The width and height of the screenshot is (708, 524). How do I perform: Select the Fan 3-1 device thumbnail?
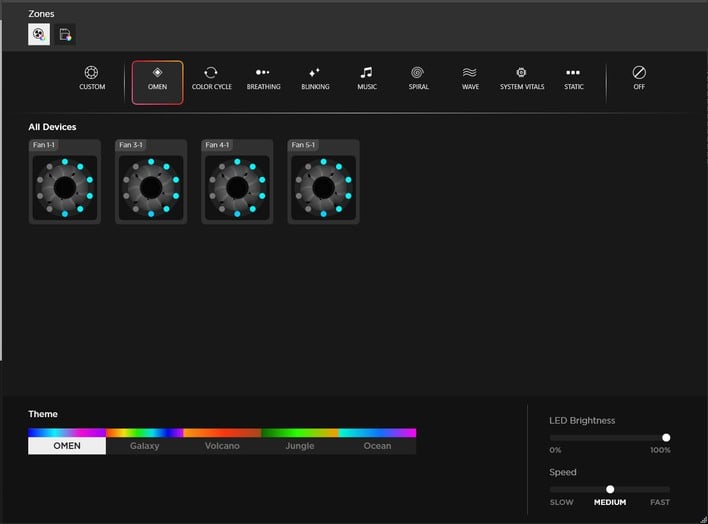coord(151,182)
